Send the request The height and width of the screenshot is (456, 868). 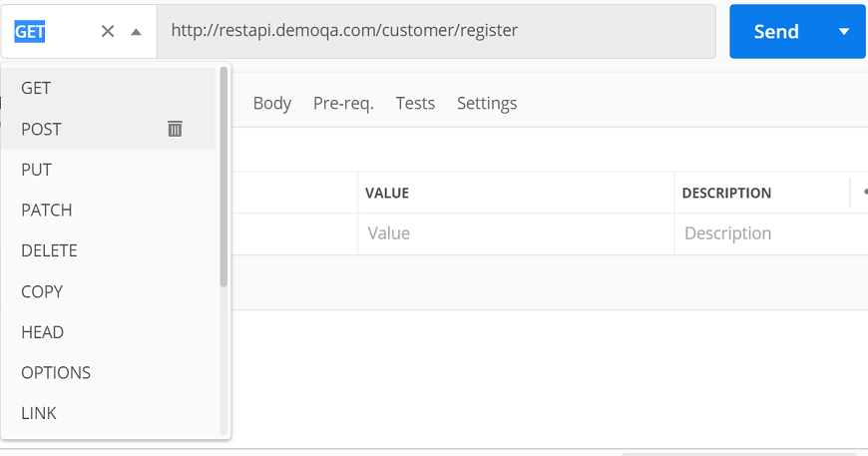[x=776, y=32]
